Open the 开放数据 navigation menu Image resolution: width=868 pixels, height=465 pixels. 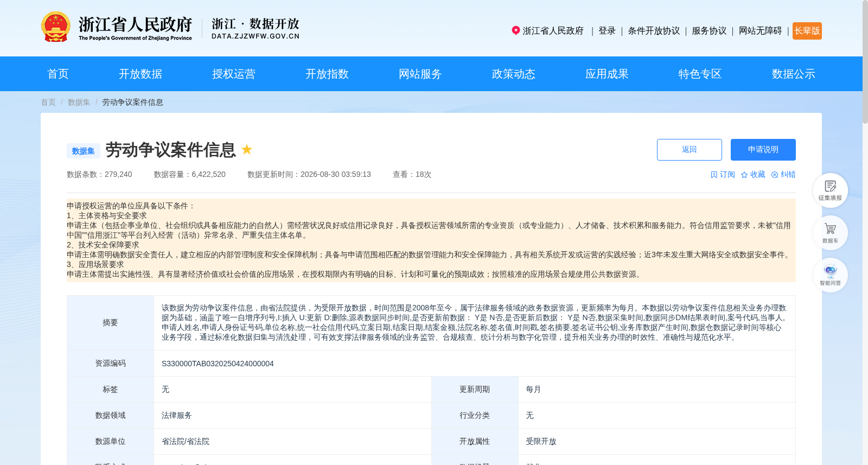point(141,74)
